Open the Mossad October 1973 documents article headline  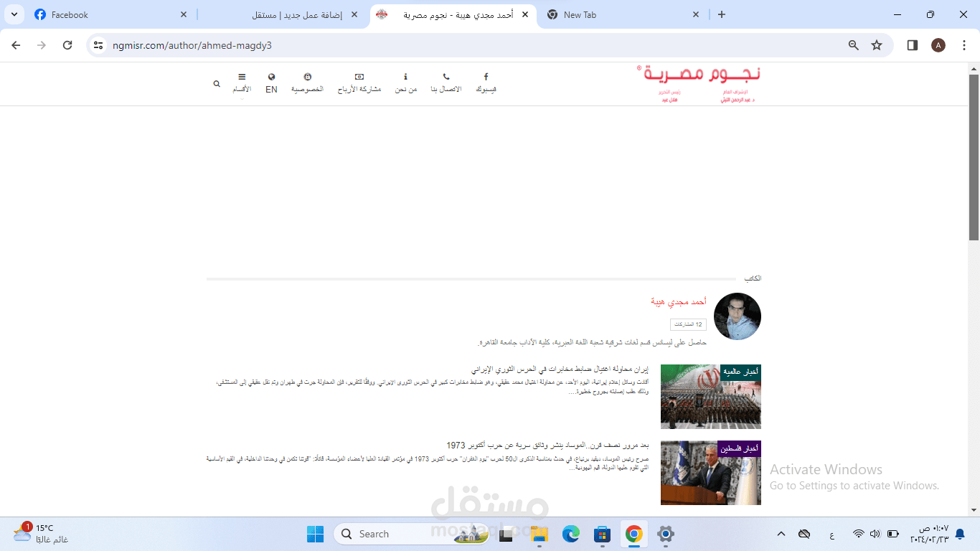click(x=547, y=446)
